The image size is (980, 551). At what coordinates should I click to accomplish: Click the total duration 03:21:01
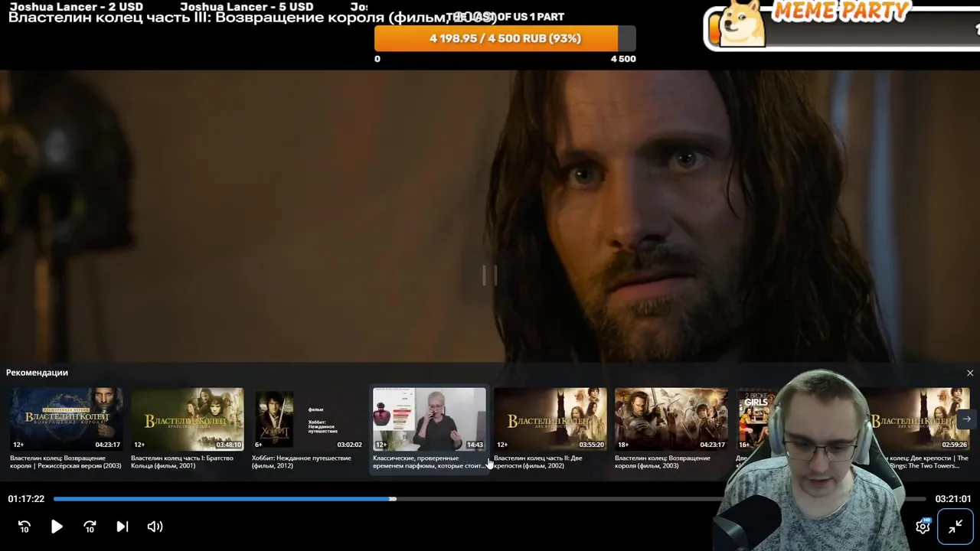[x=953, y=499]
